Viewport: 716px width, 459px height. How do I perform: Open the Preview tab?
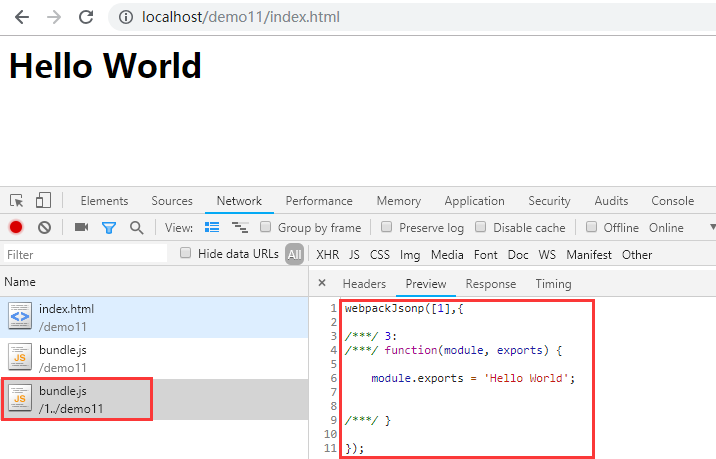point(426,284)
